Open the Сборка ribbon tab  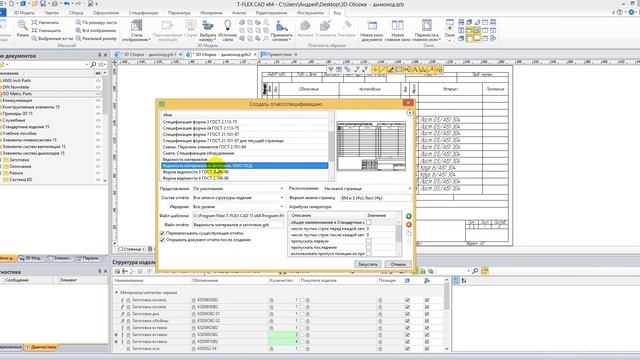(x=76, y=13)
